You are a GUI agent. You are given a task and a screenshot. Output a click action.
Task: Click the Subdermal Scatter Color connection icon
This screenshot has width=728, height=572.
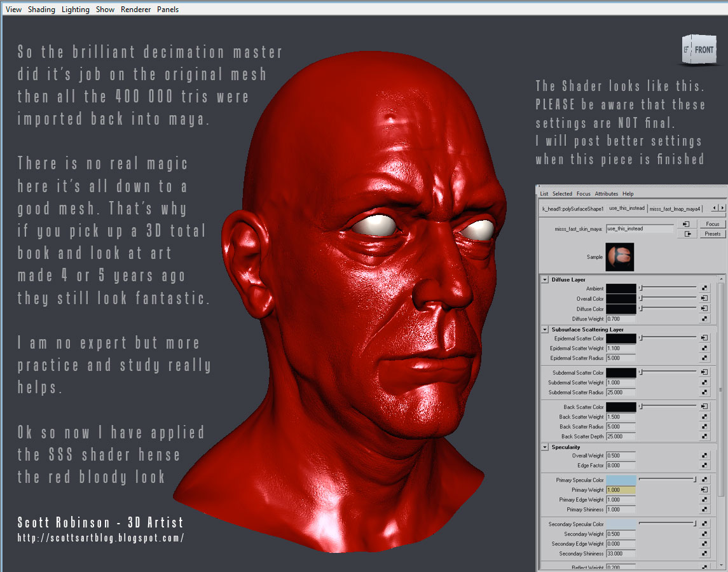pos(704,372)
